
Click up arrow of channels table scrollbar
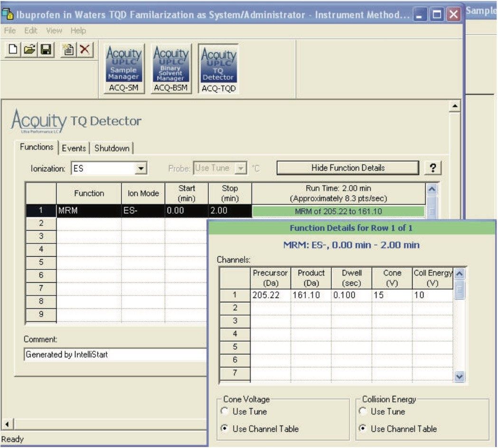tap(459, 274)
